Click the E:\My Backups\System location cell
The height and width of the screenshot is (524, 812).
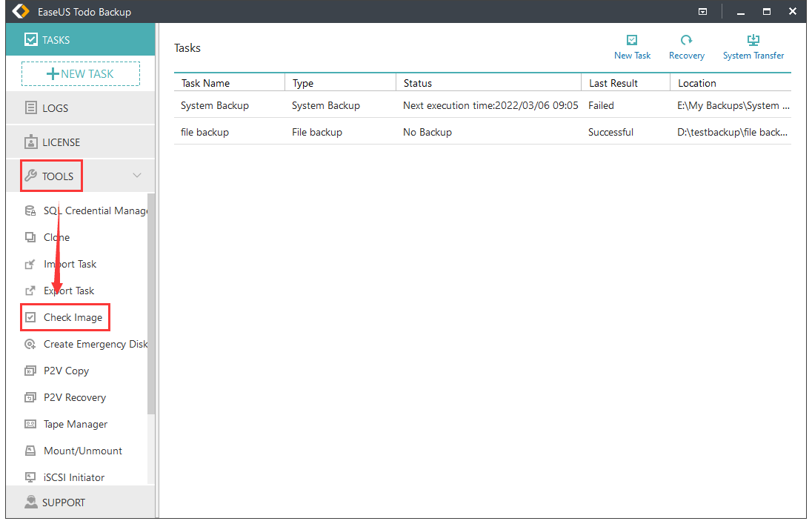click(x=733, y=105)
